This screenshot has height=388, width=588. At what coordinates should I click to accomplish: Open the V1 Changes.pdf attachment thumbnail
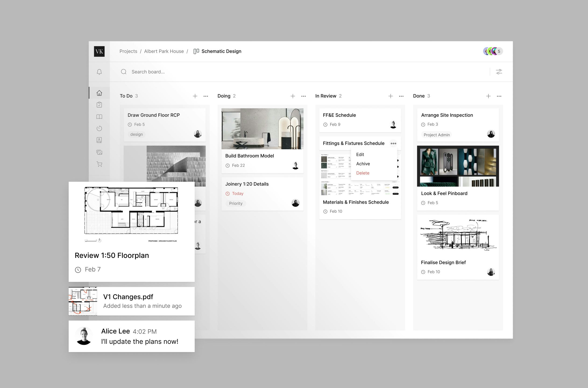[x=83, y=301]
